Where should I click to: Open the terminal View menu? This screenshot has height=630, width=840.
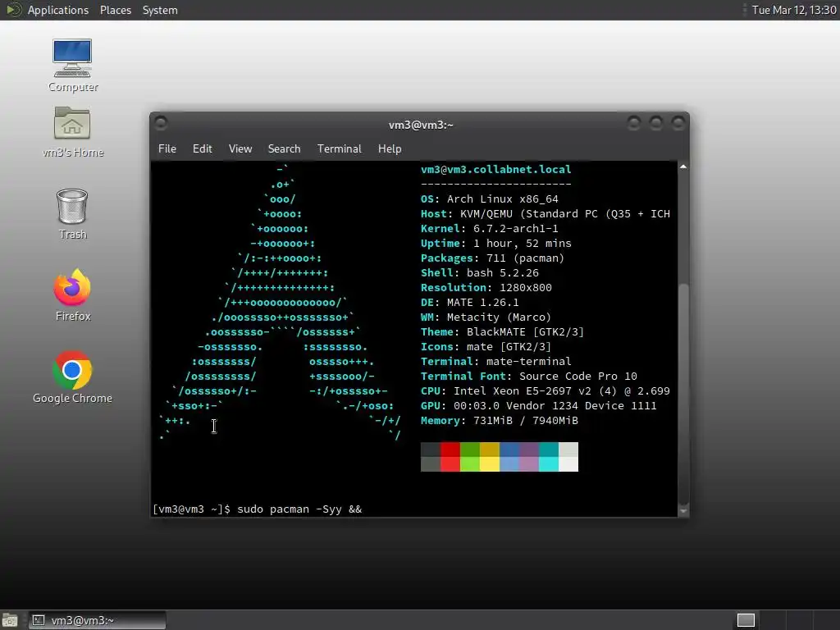coord(240,149)
